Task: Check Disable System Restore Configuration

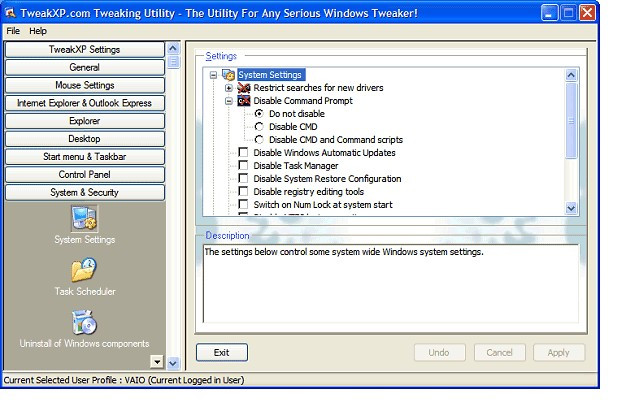Action: point(244,178)
